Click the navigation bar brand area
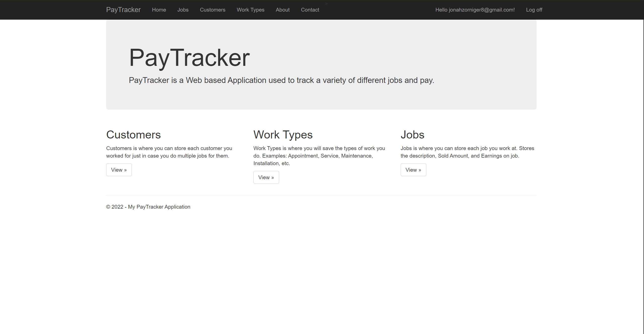Screen dimensions: 644x334 coord(123,9)
